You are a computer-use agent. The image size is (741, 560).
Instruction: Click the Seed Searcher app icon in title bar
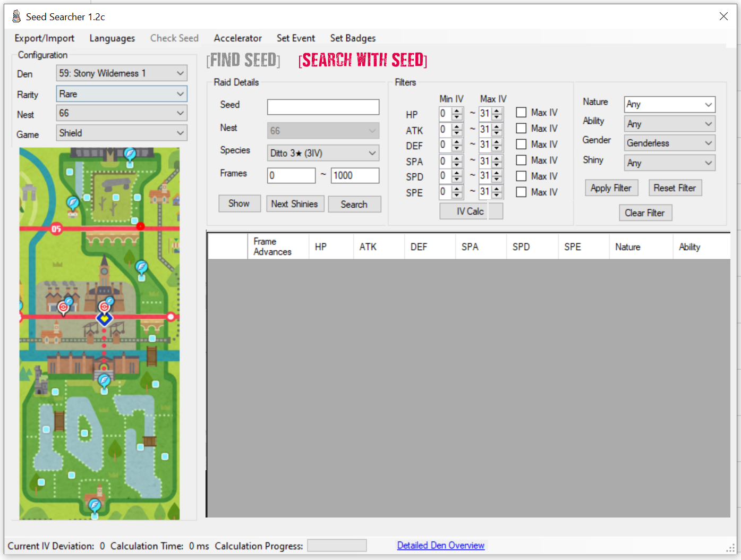pyautogui.click(x=16, y=16)
